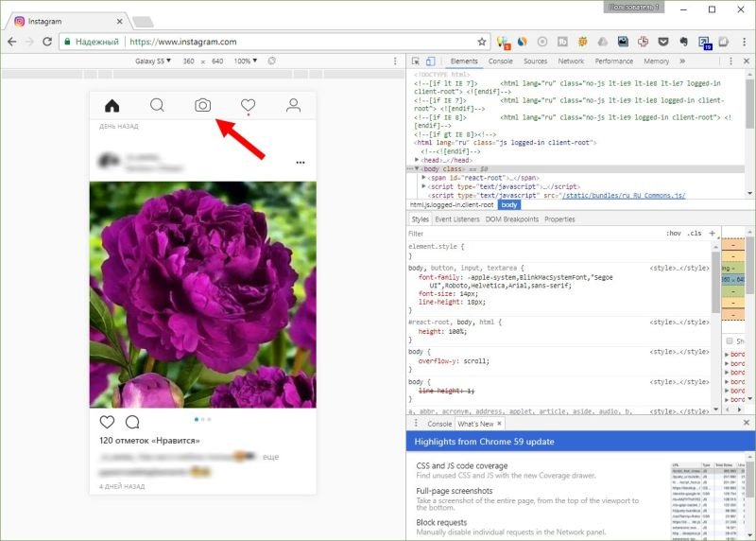Select the Event Listeners tab

tap(457, 219)
